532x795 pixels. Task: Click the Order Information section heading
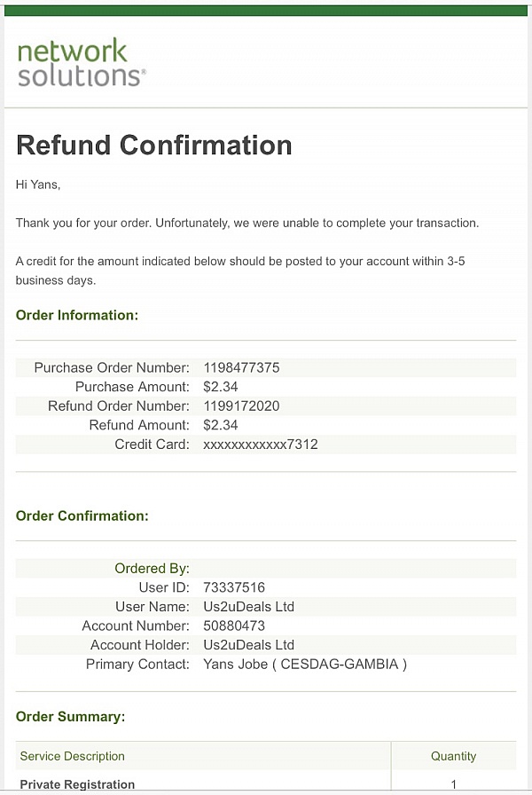[77, 315]
